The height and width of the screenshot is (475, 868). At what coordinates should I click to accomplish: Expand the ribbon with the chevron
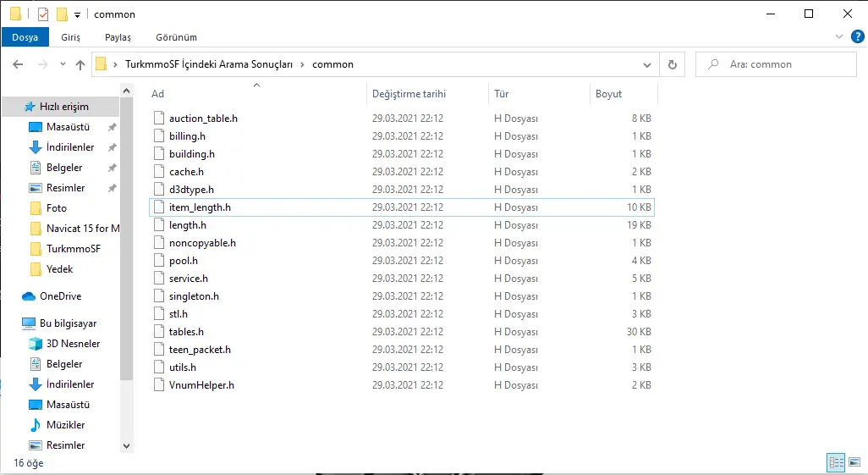coord(839,36)
